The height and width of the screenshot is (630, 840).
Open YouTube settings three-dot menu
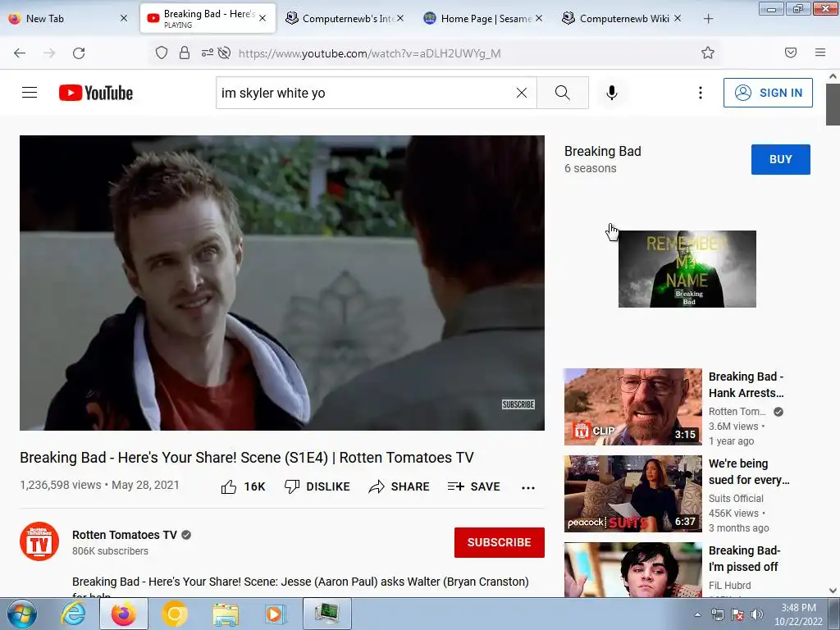(701, 93)
